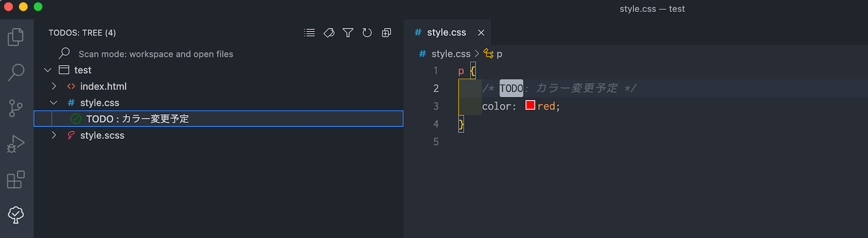Open the red color swatch picker
Screen dimensions: 868x238
click(530, 105)
